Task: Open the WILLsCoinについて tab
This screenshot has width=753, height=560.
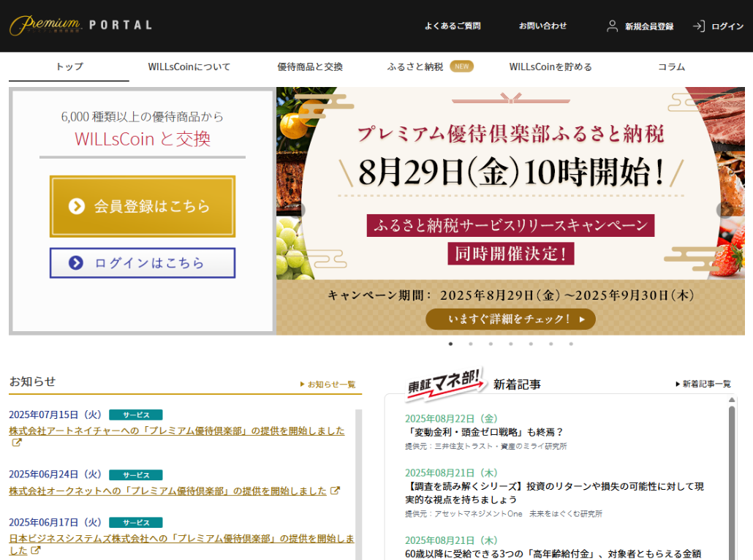Action: click(189, 67)
